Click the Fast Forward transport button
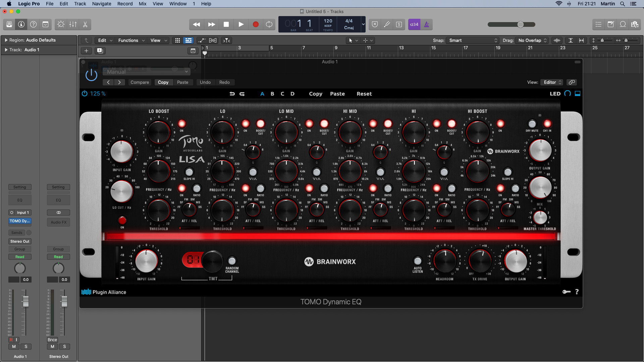Viewport: 644px width, 362px height. [212, 24]
